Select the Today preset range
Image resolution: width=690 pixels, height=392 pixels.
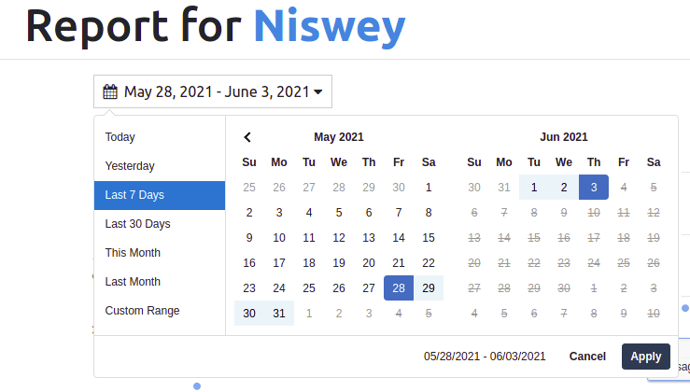(x=159, y=137)
